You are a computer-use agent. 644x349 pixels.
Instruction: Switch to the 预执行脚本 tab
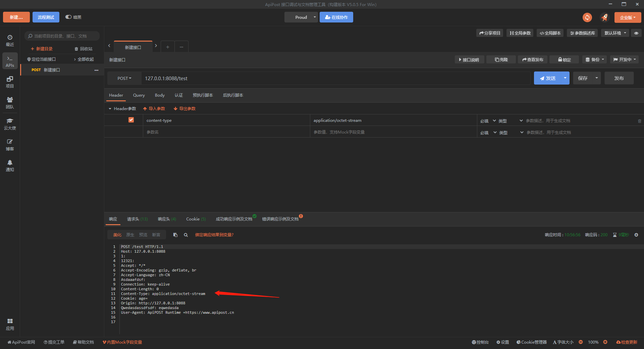[x=203, y=95]
